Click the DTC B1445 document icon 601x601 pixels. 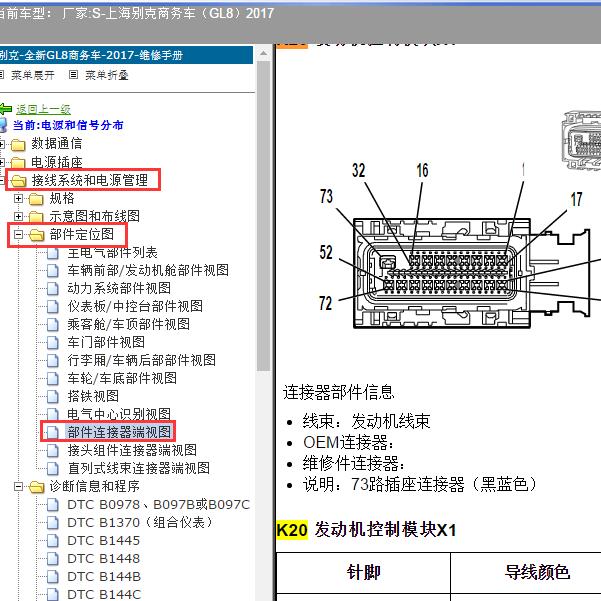53,541
